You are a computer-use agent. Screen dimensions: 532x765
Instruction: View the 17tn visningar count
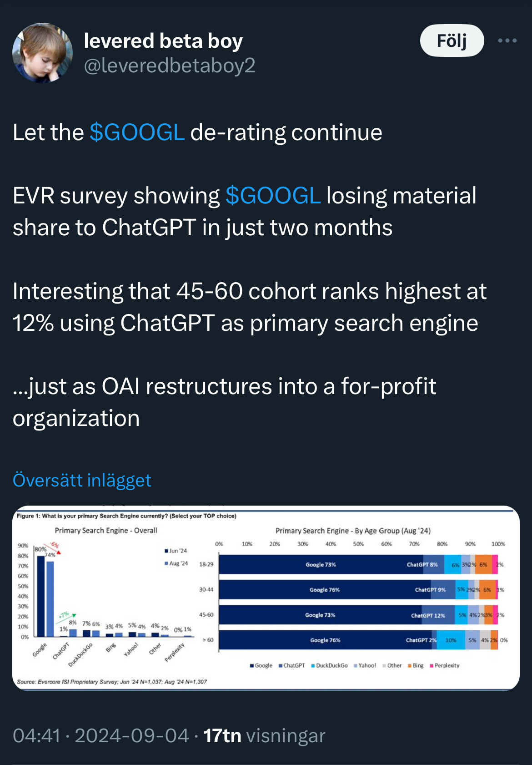(264, 736)
